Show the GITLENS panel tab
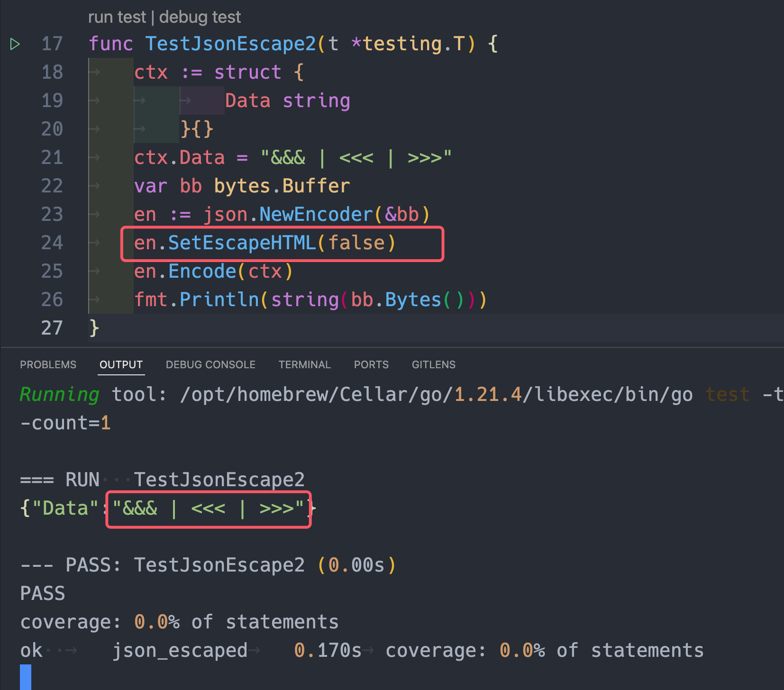This screenshot has width=784, height=690. [x=433, y=364]
